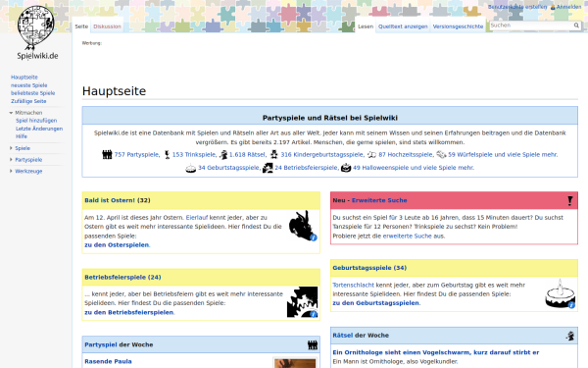Click the Eierlauf link
The width and height of the screenshot is (588, 368).
point(197,218)
